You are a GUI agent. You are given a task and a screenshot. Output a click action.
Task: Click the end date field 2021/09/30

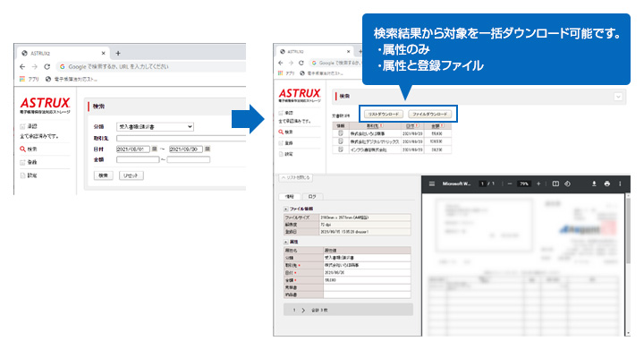(x=186, y=149)
